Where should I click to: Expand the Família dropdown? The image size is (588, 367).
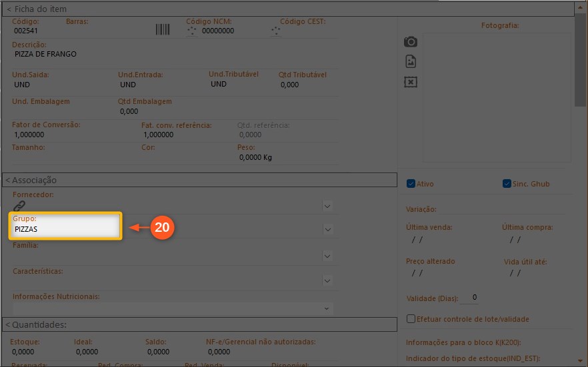tap(327, 256)
